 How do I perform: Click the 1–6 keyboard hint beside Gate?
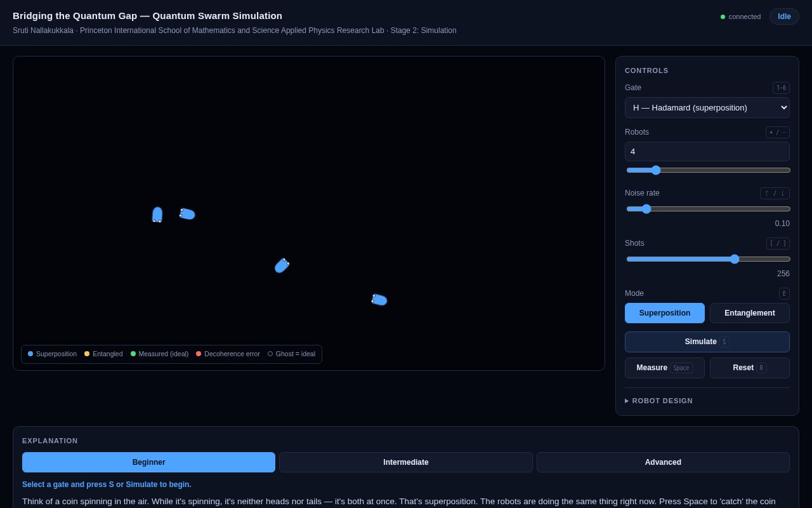tap(781, 88)
